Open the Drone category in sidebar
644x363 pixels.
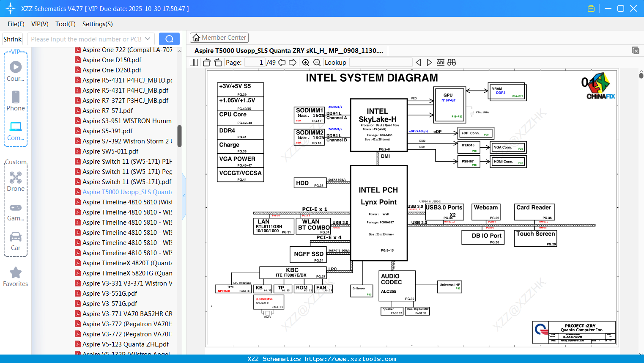pyautogui.click(x=16, y=181)
